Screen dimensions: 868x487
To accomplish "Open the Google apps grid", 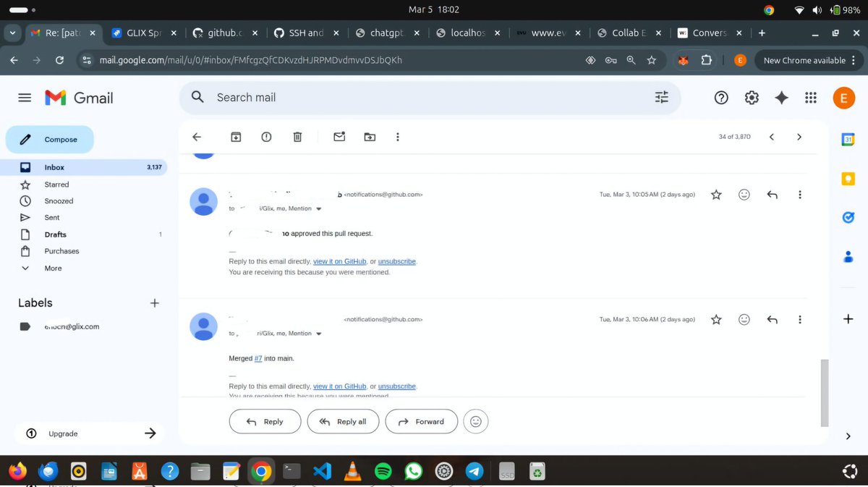I will [811, 98].
